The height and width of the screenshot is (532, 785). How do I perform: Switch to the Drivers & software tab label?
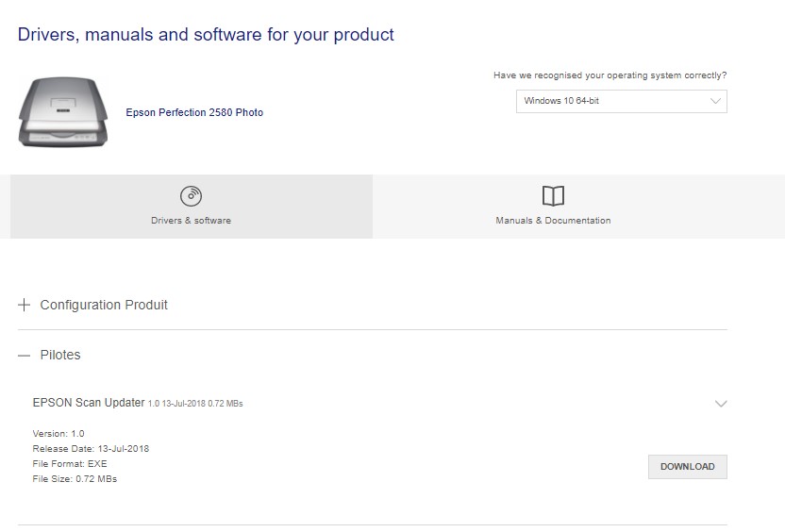(x=191, y=221)
